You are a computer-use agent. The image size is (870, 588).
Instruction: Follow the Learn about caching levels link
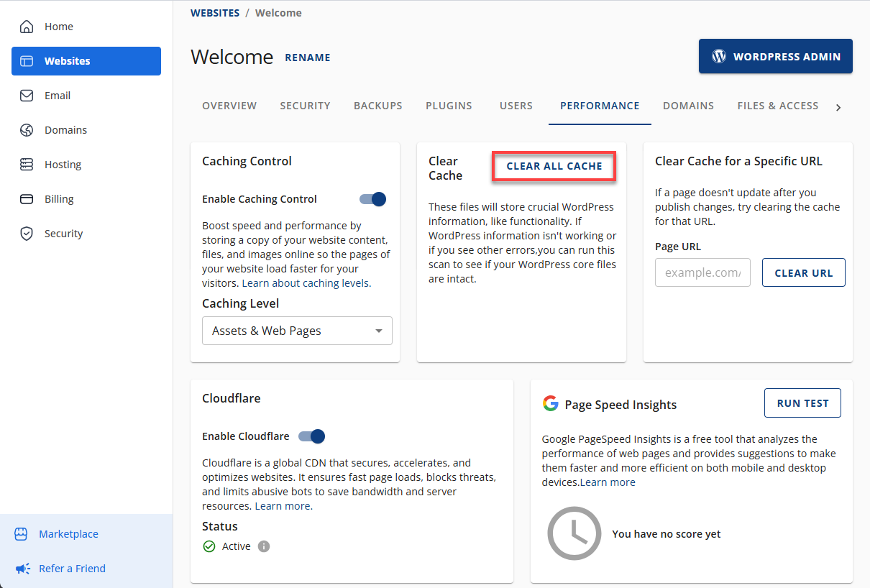306,283
